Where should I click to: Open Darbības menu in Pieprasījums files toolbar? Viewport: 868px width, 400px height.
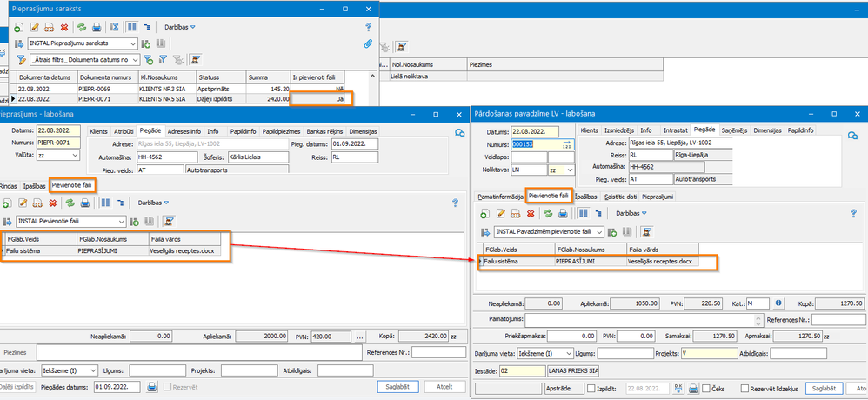153,203
